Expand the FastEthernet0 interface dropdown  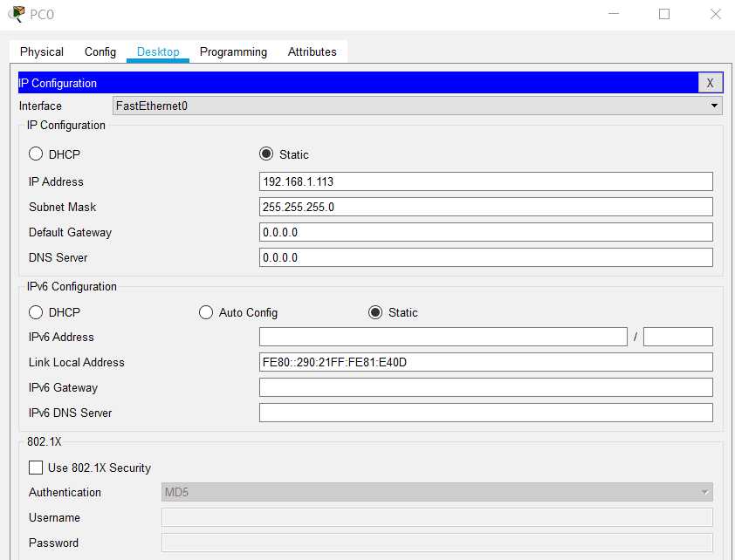417,106
